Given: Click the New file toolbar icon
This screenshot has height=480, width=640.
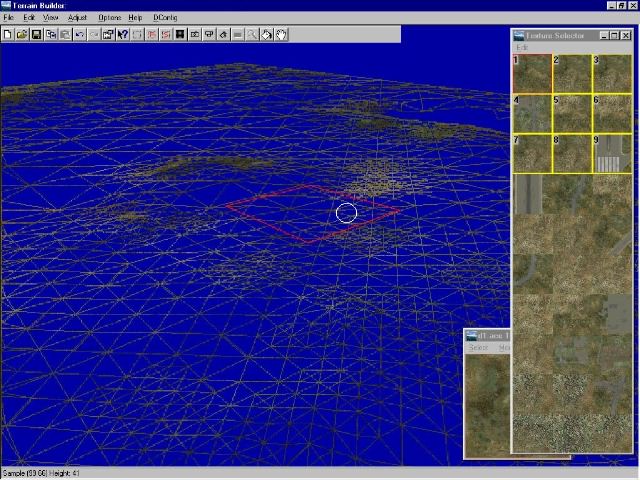Looking at the screenshot, I should (8, 35).
